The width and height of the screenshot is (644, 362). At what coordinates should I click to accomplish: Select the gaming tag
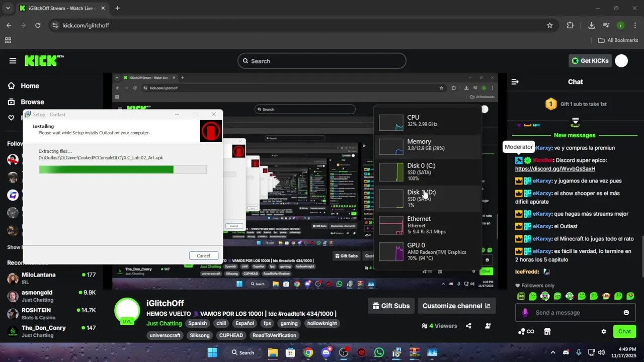click(x=289, y=323)
